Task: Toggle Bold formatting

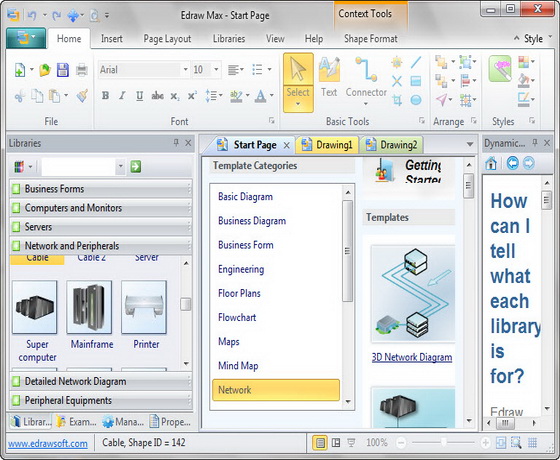Action: pos(105,96)
